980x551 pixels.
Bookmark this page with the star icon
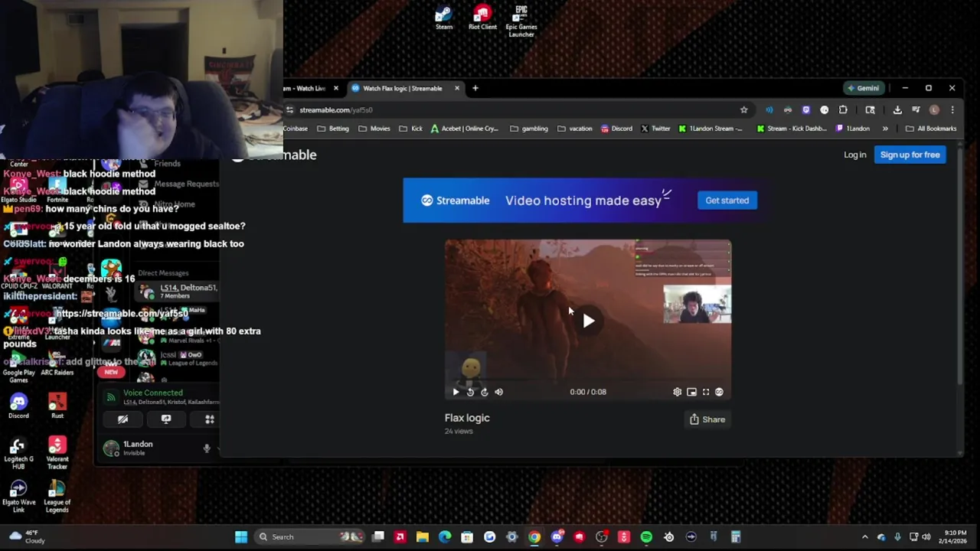743,109
